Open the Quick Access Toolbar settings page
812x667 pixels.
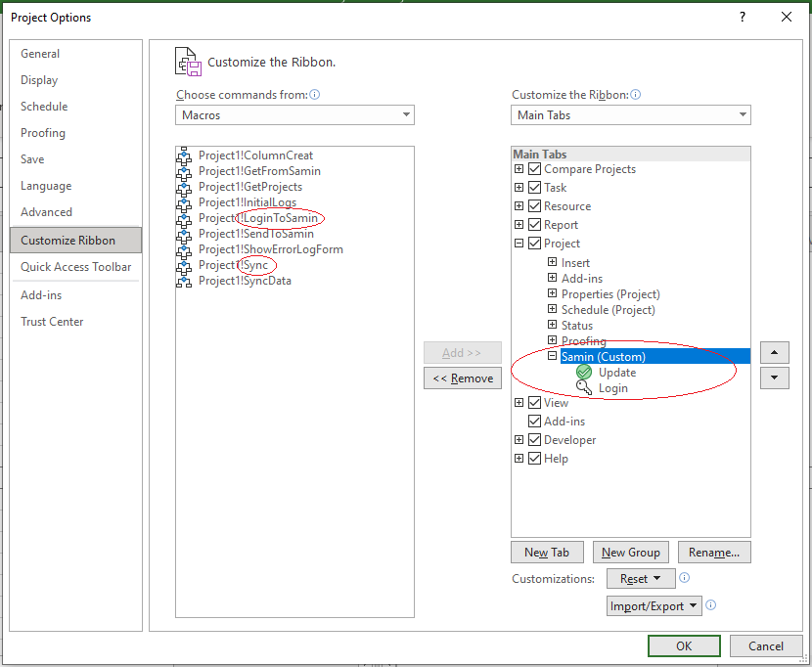click(x=76, y=267)
